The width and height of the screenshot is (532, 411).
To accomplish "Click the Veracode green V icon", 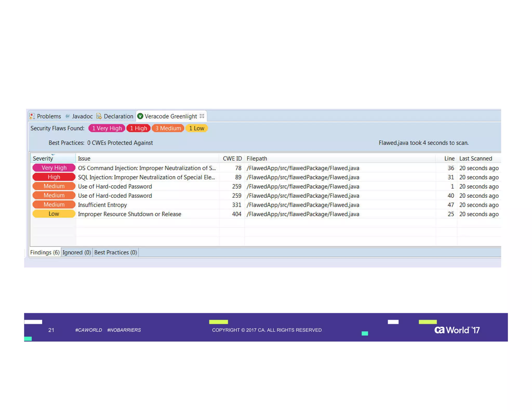I will tap(140, 116).
